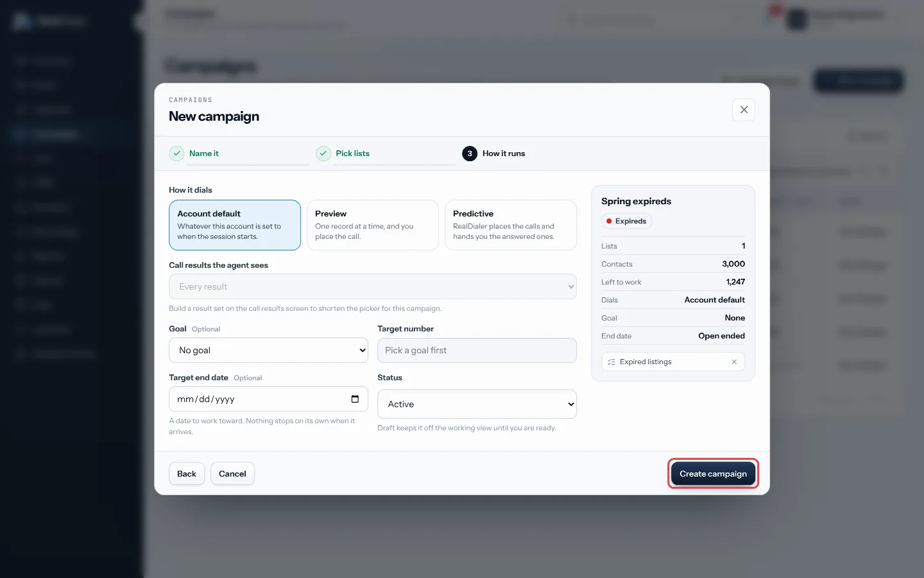Click the Back button

pos(187,474)
